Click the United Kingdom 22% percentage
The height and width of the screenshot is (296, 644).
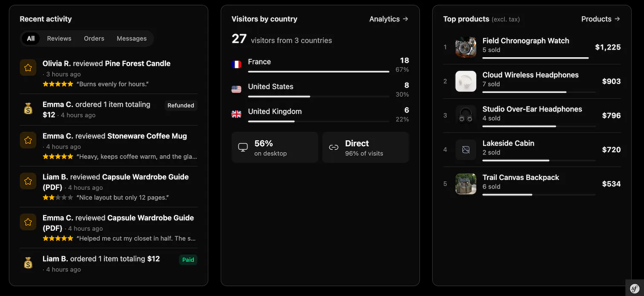pos(402,119)
